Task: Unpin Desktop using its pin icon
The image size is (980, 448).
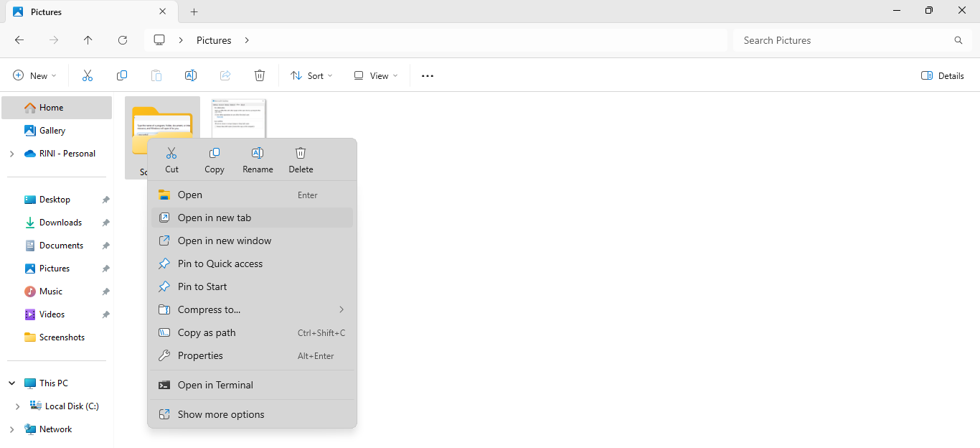Action: [105, 200]
